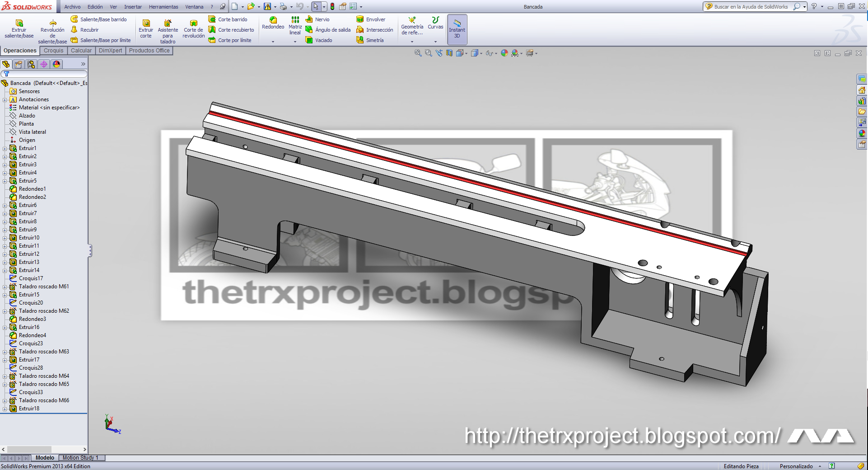Open the Herramientas menu
Viewport: 868px width, 470px height.
(163, 7)
